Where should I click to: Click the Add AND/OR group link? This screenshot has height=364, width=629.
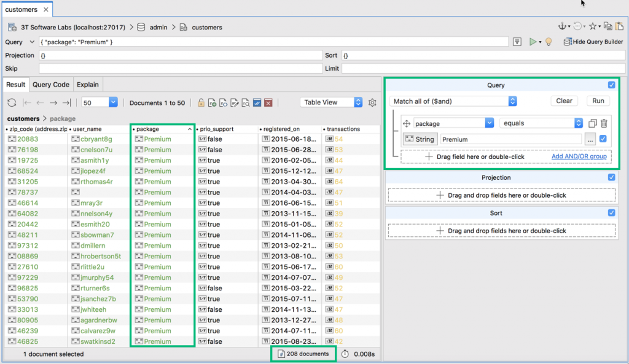[579, 157]
